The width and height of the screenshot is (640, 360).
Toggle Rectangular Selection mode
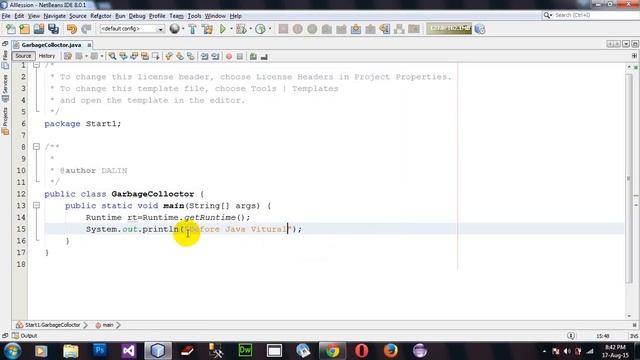click(156, 56)
